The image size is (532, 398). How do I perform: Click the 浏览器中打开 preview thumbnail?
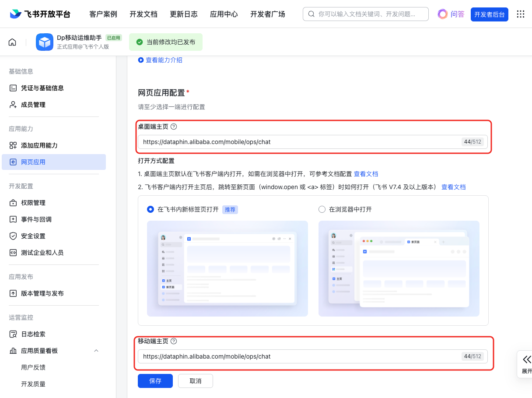click(399, 268)
